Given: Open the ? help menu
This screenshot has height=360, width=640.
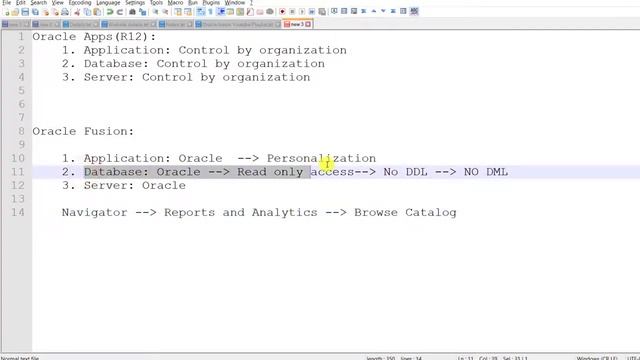Looking at the screenshot, I should 251,2.
